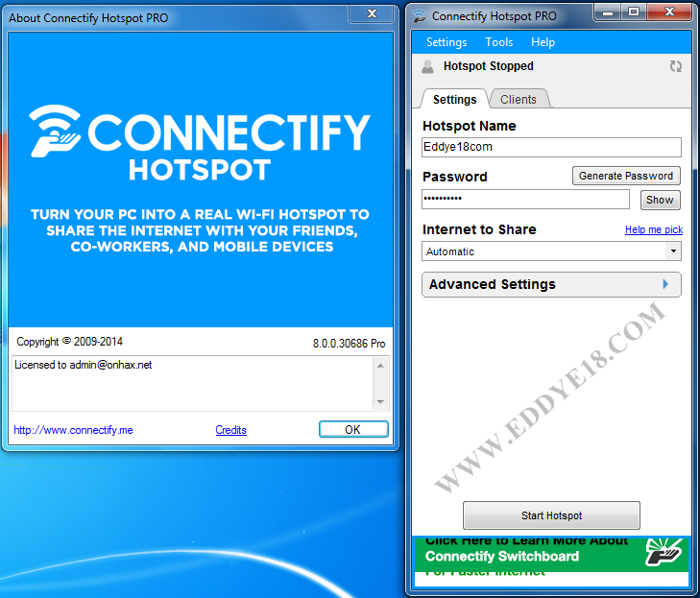Click the Hotspot Name input field
The height and width of the screenshot is (598, 700).
tap(551, 147)
